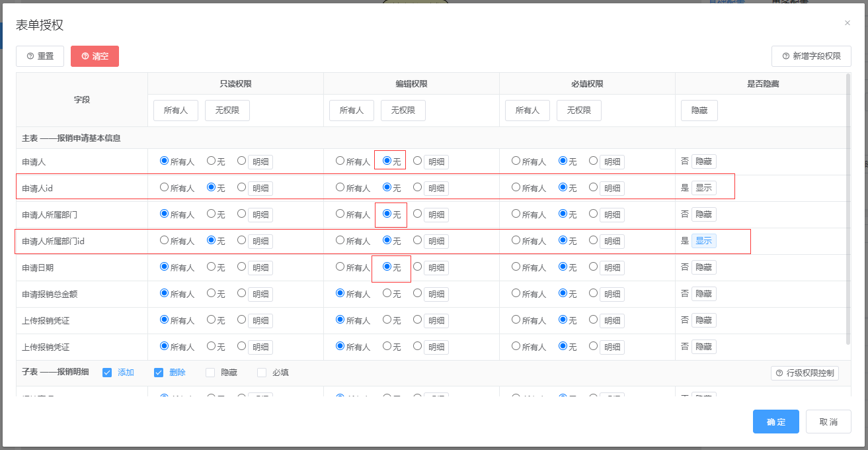Set all edit permissions to 无权限 in header
868x450 pixels.
(403, 111)
